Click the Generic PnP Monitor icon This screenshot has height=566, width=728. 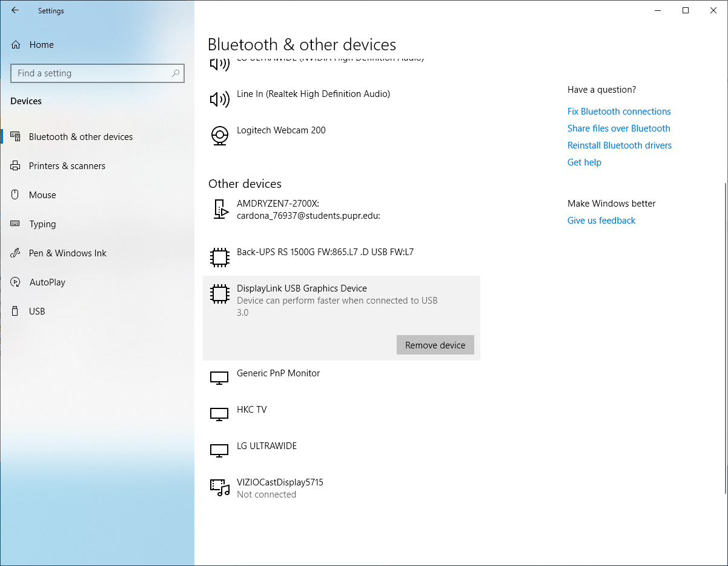[x=219, y=378]
